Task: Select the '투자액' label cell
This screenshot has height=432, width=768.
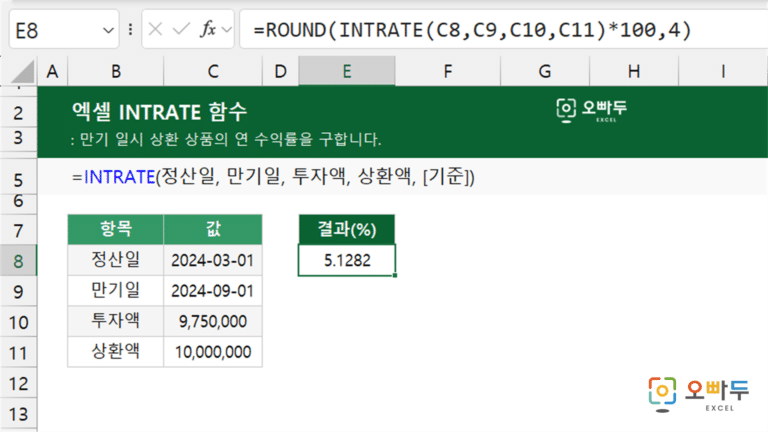Action: coord(116,321)
